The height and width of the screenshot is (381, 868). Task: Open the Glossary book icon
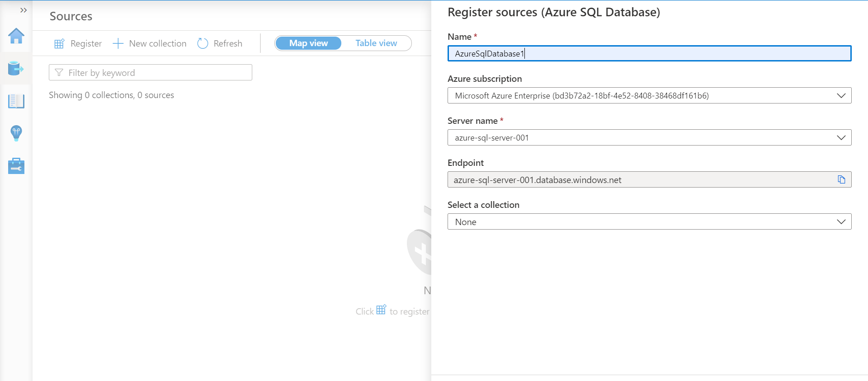pyautogui.click(x=16, y=101)
